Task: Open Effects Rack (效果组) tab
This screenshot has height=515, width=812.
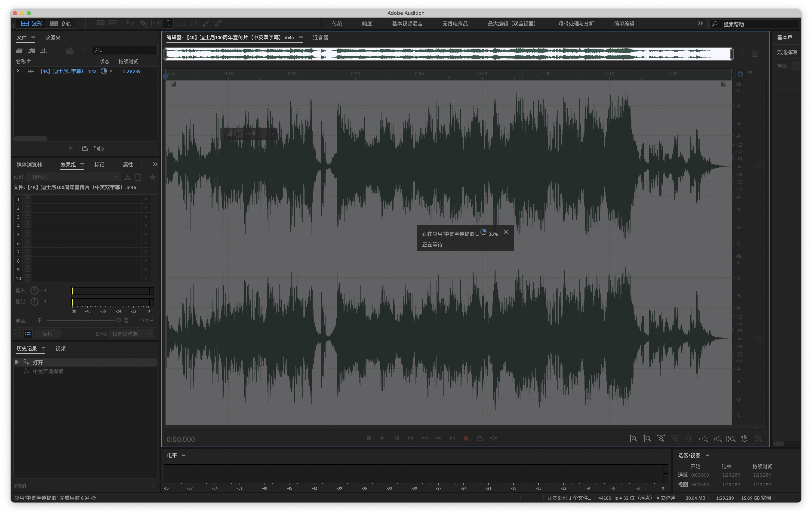Action: (x=68, y=165)
